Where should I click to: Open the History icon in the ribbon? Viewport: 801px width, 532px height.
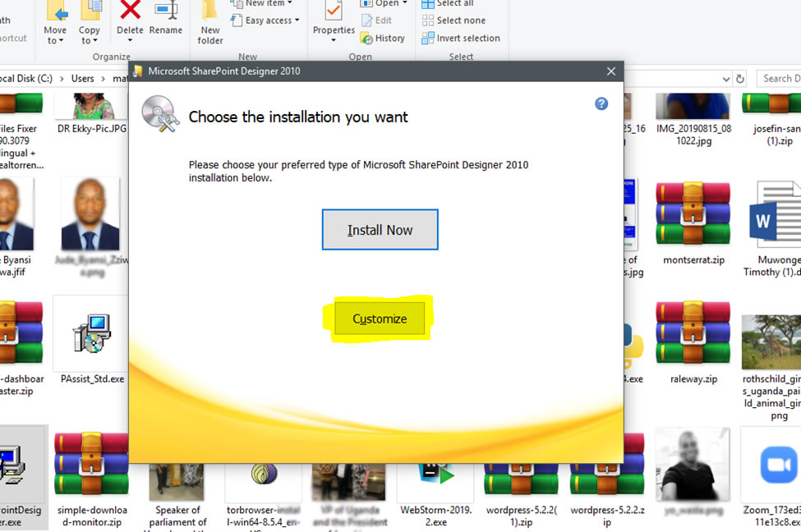384,38
